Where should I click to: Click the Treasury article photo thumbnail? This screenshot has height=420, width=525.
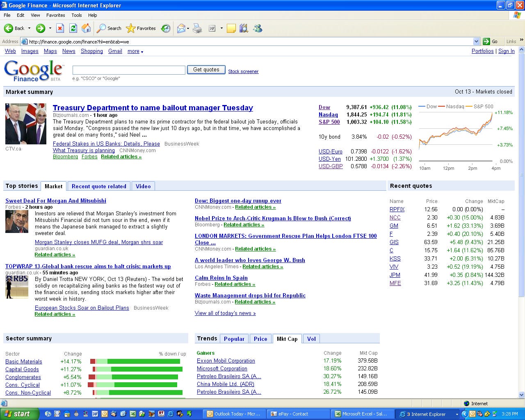coord(26,124)
